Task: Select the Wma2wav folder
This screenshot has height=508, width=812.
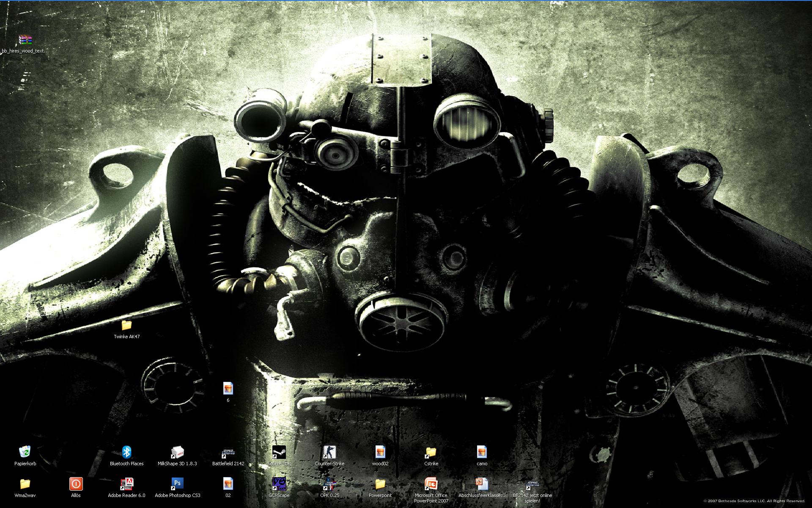Action: point(25,484)
